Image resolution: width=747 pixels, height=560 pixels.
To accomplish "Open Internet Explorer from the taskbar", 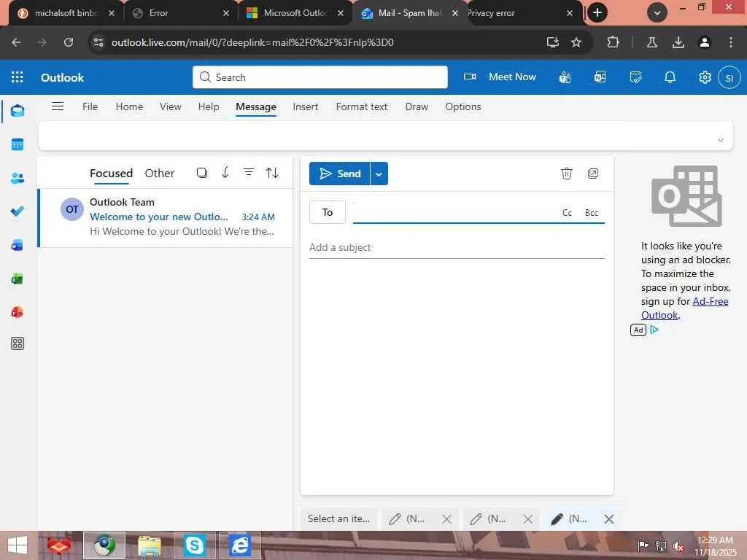I will [239, 545].
